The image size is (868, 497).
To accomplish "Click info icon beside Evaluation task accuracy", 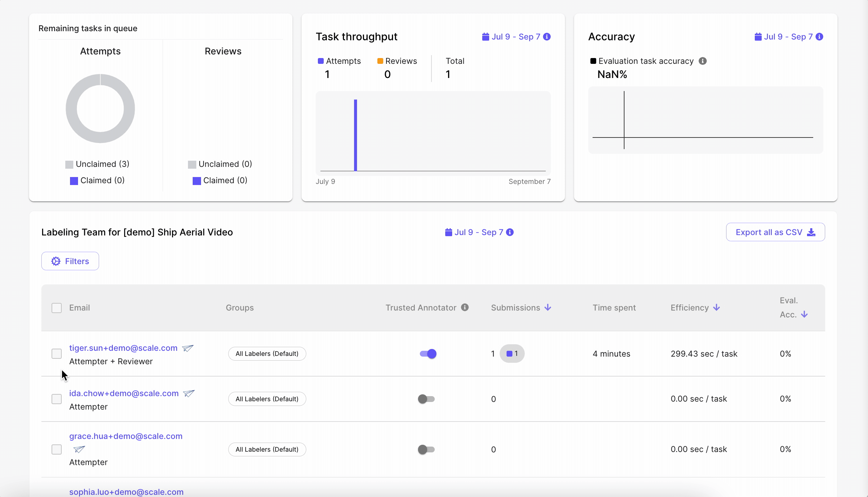I will click(x=703, y=61).
